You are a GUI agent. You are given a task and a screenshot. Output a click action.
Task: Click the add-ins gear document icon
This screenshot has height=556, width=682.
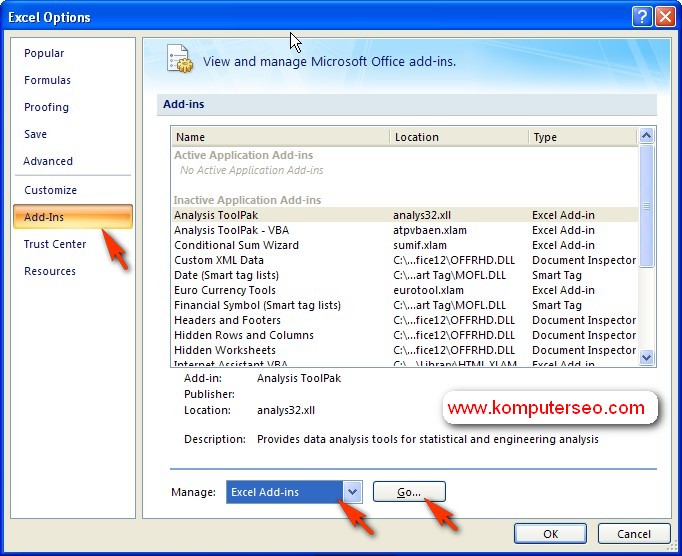[180, 59]
